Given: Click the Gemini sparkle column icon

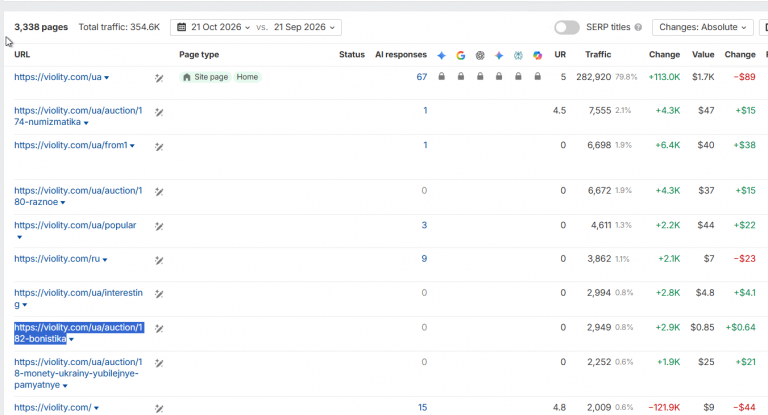Looking at the screenshot, I should pos(499,55).
